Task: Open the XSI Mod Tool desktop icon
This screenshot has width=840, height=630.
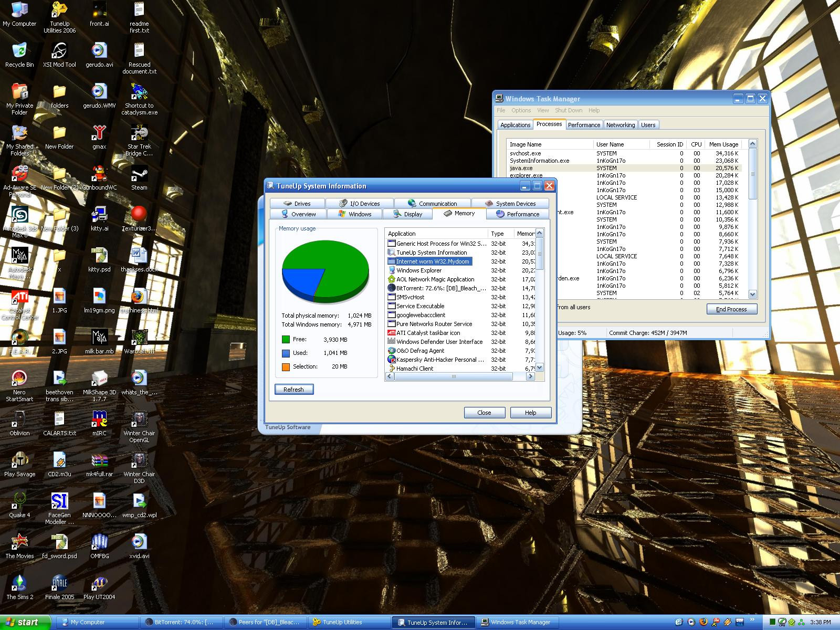Action: click(59, 55)
